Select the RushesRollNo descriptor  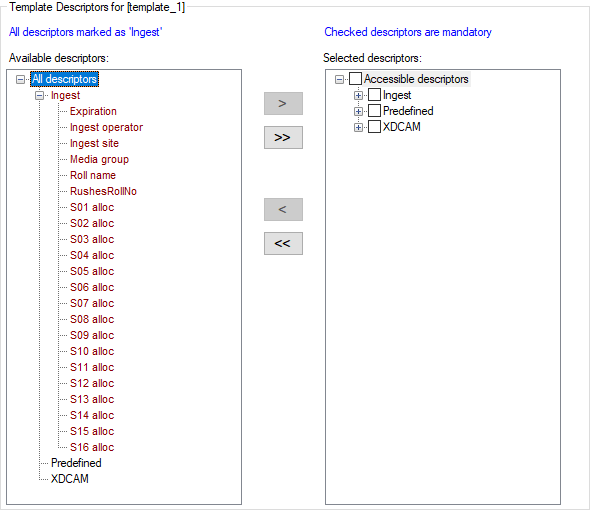pos(103,191)
